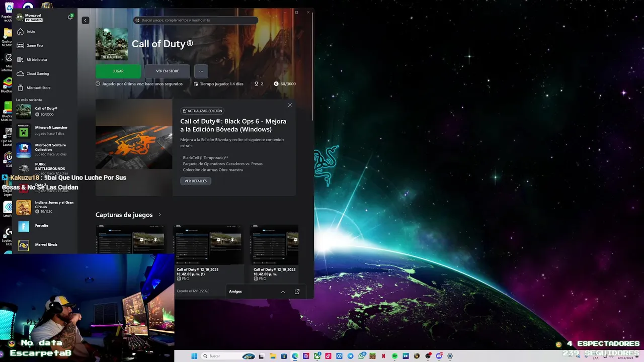This screenshot has width=644, height=362.
Task: Click the ACTUALIZAR EDICIÓN badge
Action: coord(202,111)
